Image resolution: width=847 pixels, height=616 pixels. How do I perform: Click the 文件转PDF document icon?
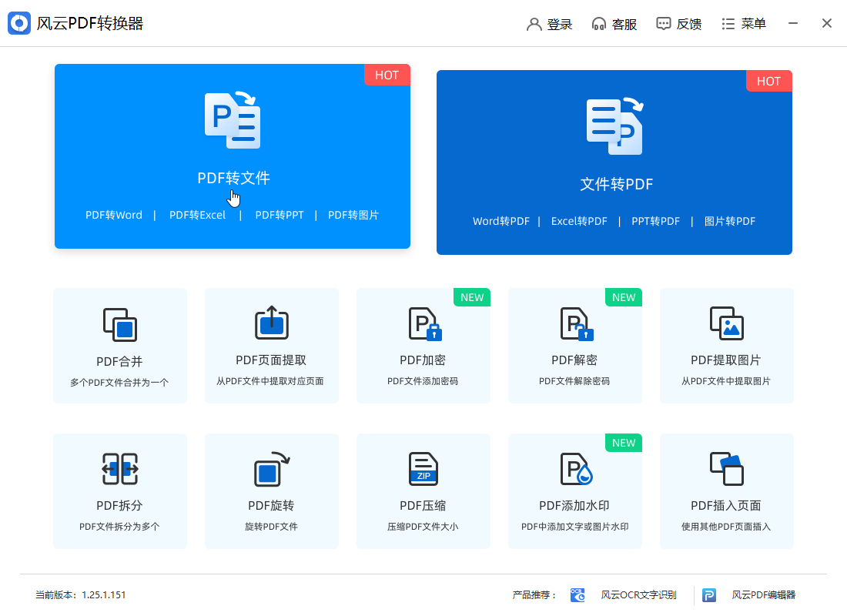coord(614,126)
